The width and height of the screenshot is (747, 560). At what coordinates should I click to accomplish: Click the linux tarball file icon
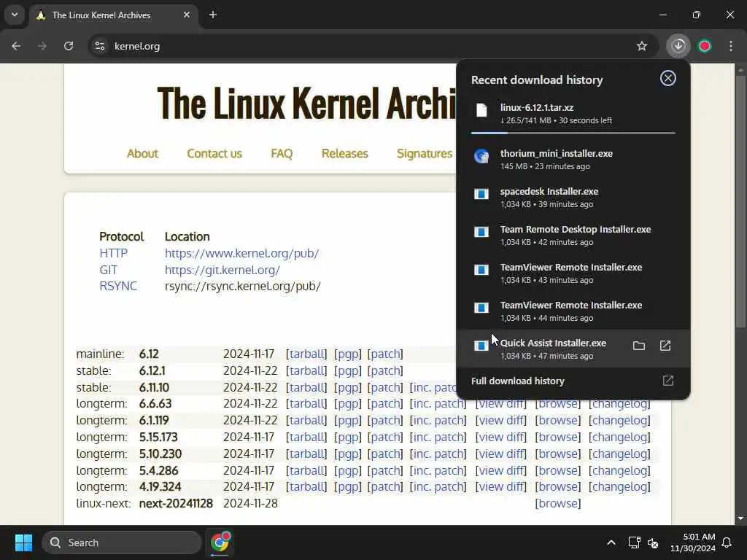pos(481,110)
